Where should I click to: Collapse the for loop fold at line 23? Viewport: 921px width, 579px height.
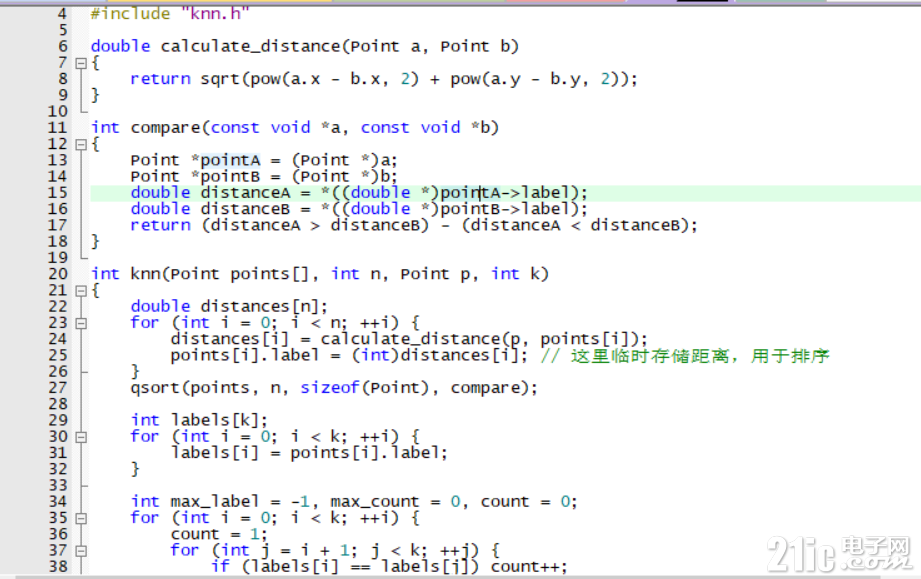[x=82, y=323]
